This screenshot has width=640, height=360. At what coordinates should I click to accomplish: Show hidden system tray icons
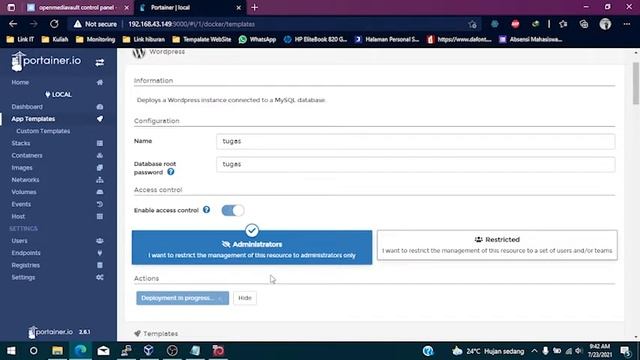point(534,351)
